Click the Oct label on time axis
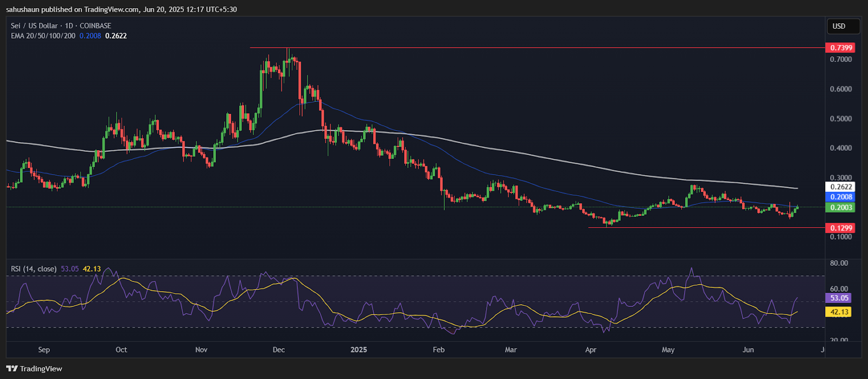Screen dimensions: 868x379 point(122,350)
